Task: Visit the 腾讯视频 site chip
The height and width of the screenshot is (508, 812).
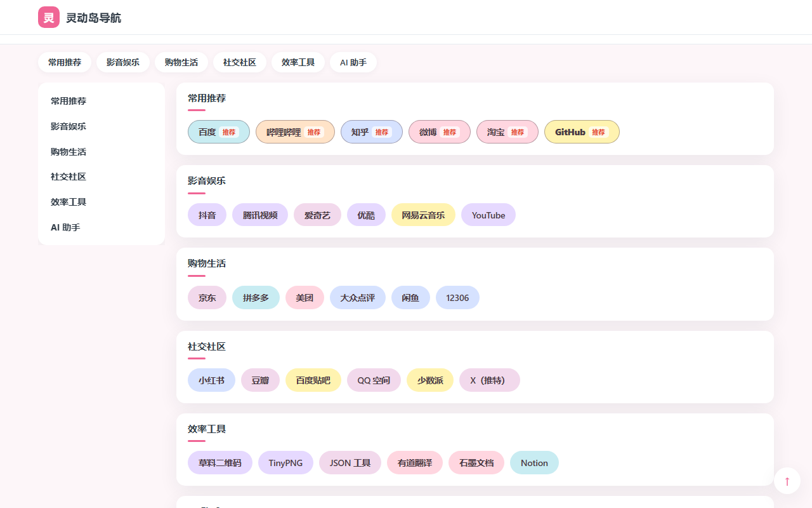Action: point(260,215)
